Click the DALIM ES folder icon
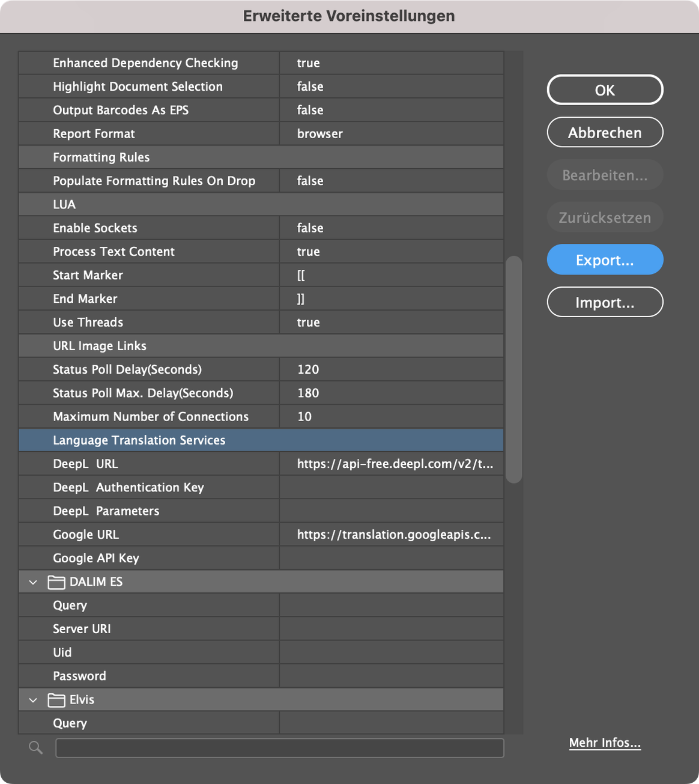The height and width of the screenshot is (784, 699). coord(56,582)
